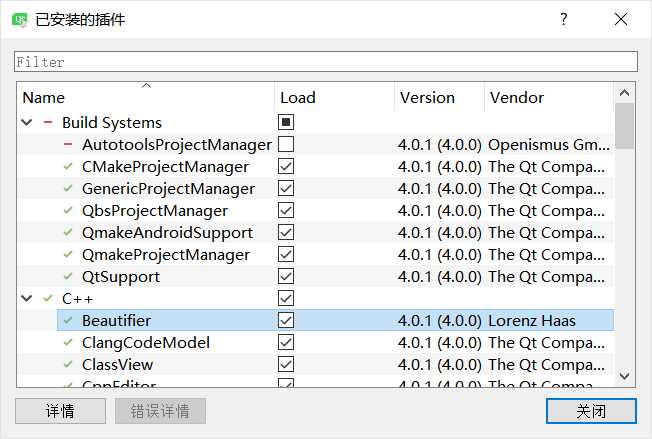Select the Build Systems group label
The image size is (652, 439).
[x=112, y=123]
